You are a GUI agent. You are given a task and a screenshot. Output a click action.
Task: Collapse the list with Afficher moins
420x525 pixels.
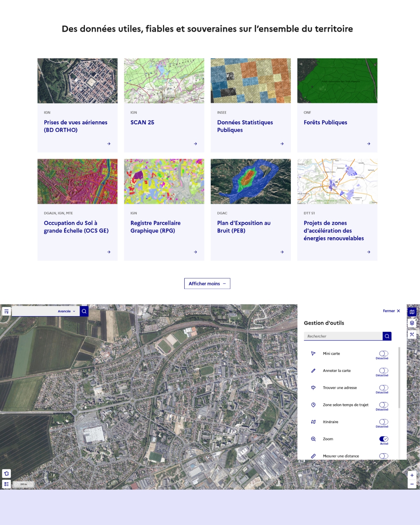tap(207, 283)
